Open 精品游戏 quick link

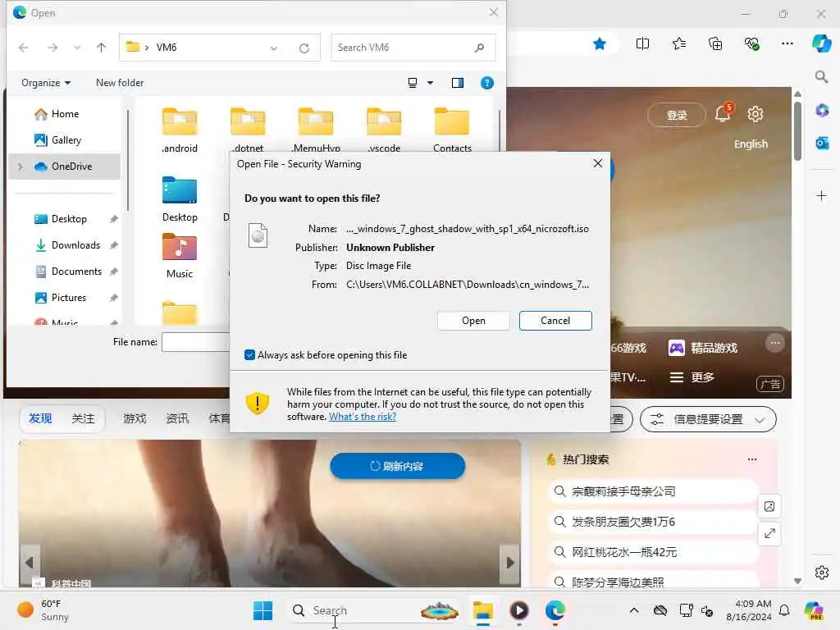pos(703,348)
